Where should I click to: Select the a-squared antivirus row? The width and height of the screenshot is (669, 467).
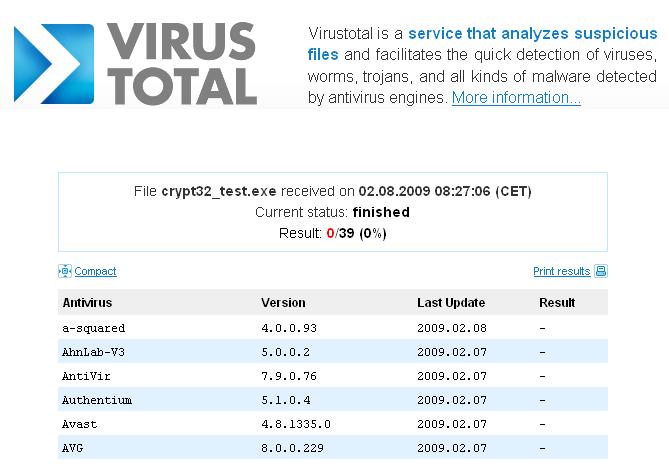pyautogui.click(x=94, y=328)
